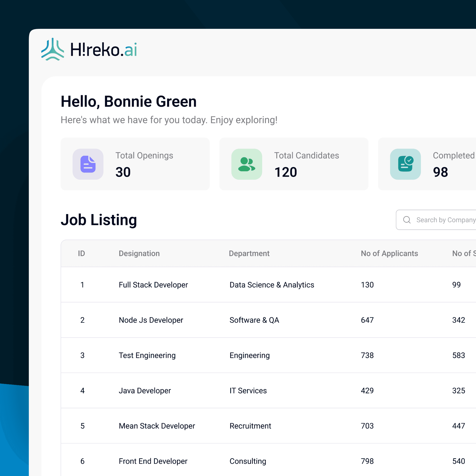Click Consulting department cell
This screenshot has width=476, height=476.
pos(248,461)
